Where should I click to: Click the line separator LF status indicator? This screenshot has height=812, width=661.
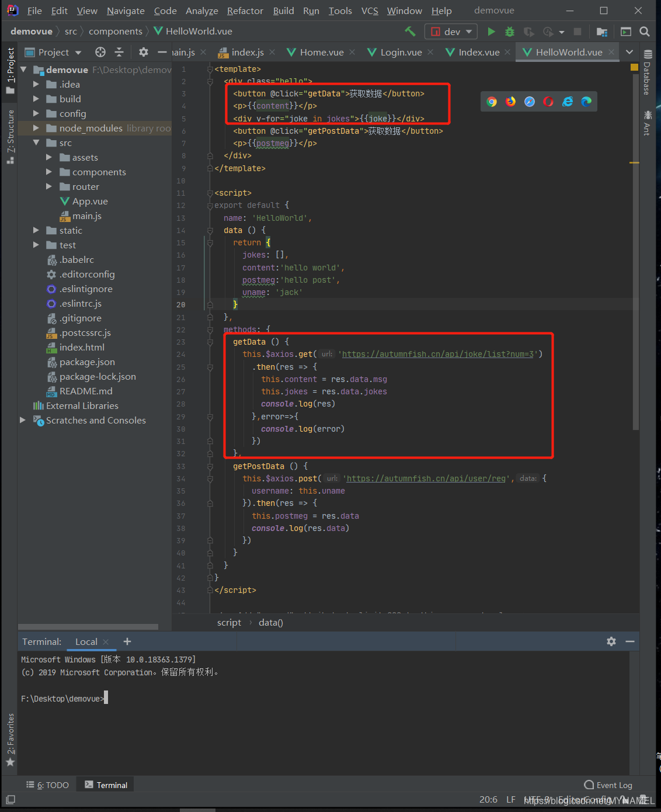tap(511, 800)
